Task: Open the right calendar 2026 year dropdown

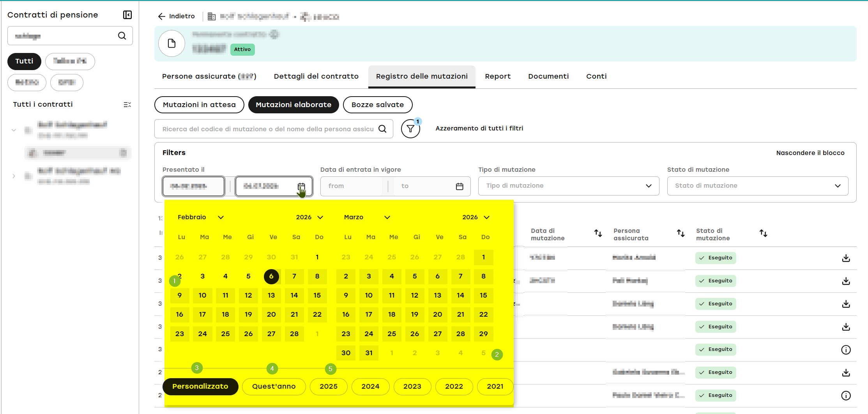Action: pyautogui.click(x=476, y=217)
